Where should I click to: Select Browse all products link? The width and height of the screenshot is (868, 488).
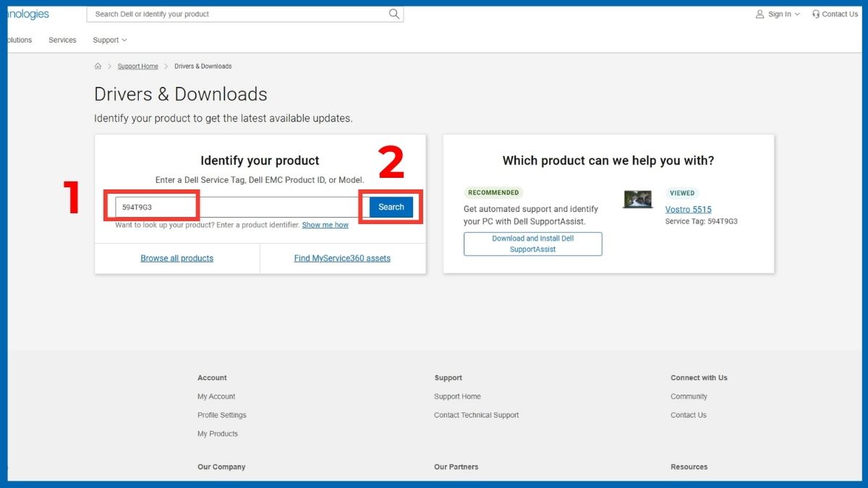(x=176, y=258)
